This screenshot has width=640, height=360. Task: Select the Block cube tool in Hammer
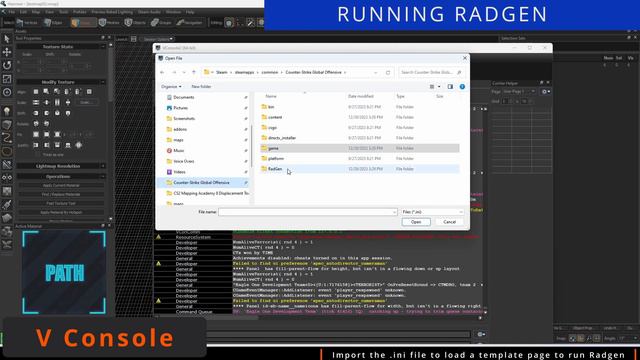click(x=7, y=124)
